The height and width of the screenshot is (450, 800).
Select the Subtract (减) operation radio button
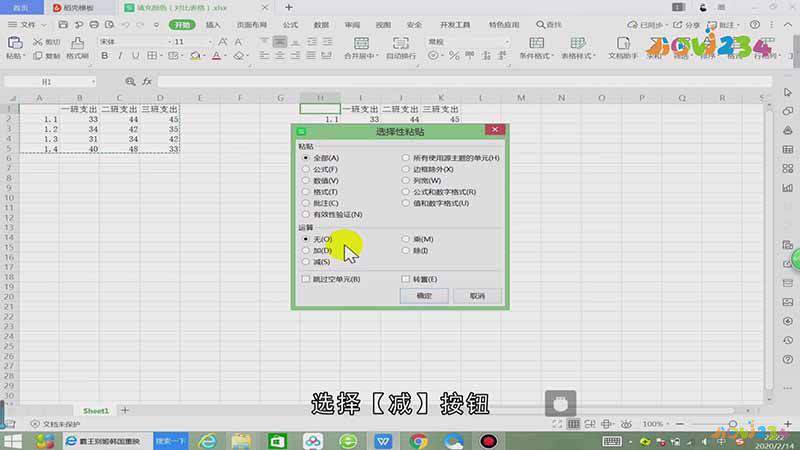pos(306,262)
